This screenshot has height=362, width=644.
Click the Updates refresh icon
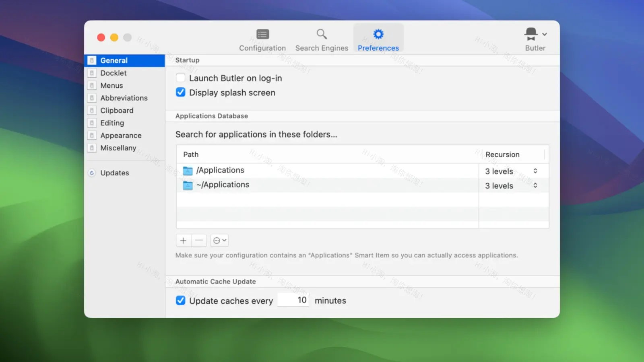(92, 173)
